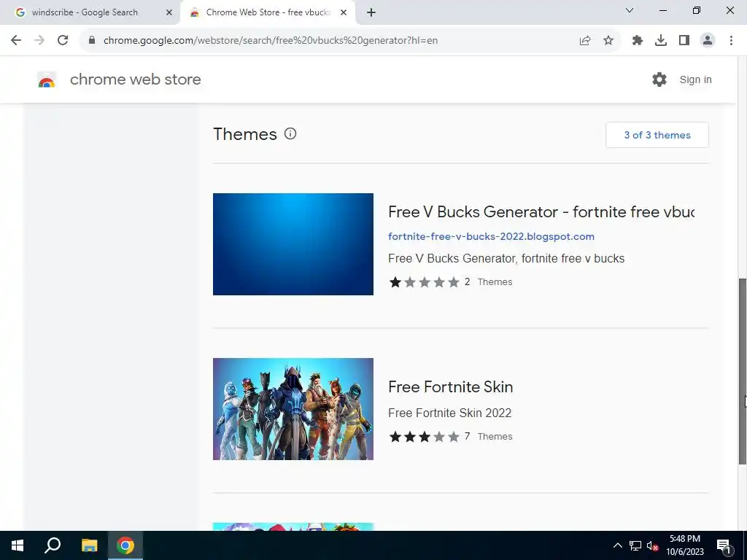Click the rating count 2

[x=468, y=282]
